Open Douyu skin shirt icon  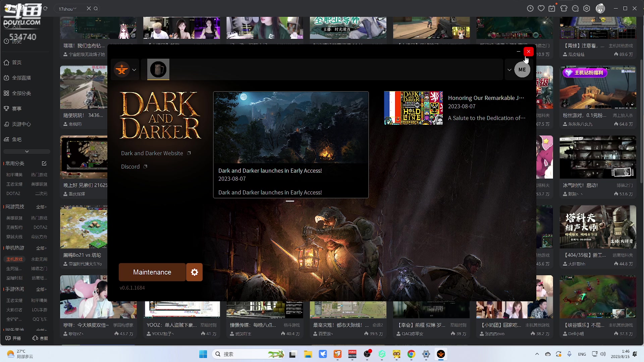point(564,9)
